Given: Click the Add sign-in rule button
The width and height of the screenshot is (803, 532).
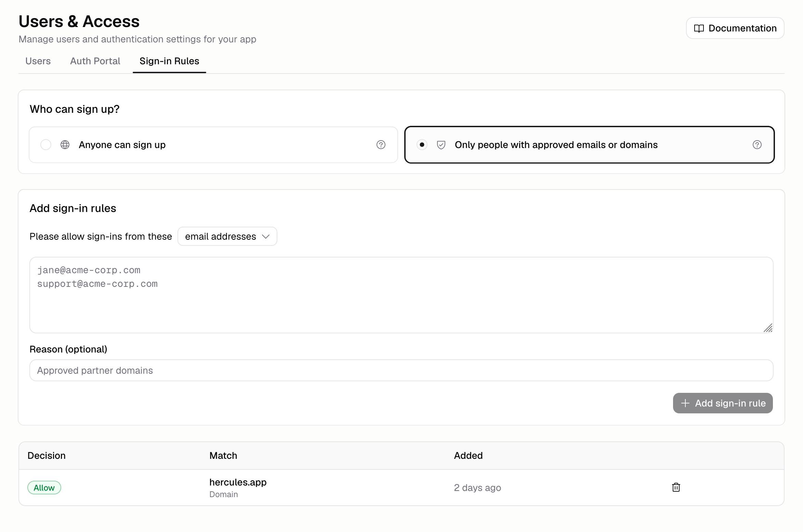Looking at the screenshot, I should pos(723,403).
